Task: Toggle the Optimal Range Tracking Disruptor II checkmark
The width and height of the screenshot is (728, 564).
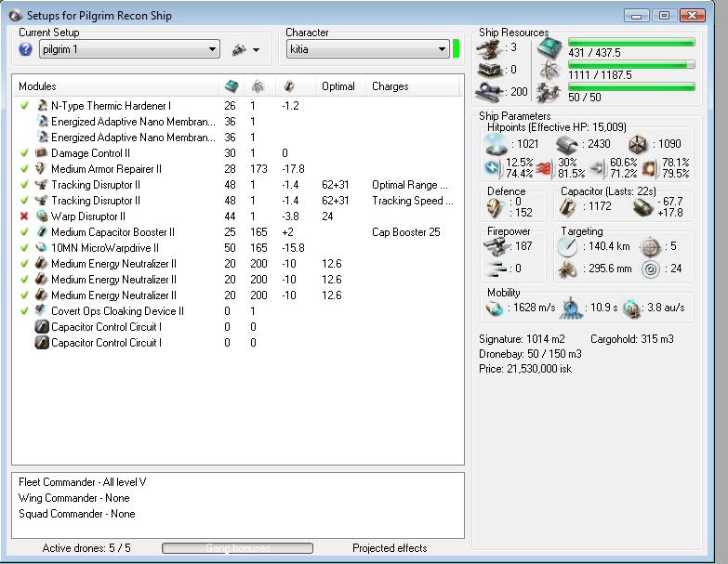Action: pyautogui.click(x=24, y=185)
